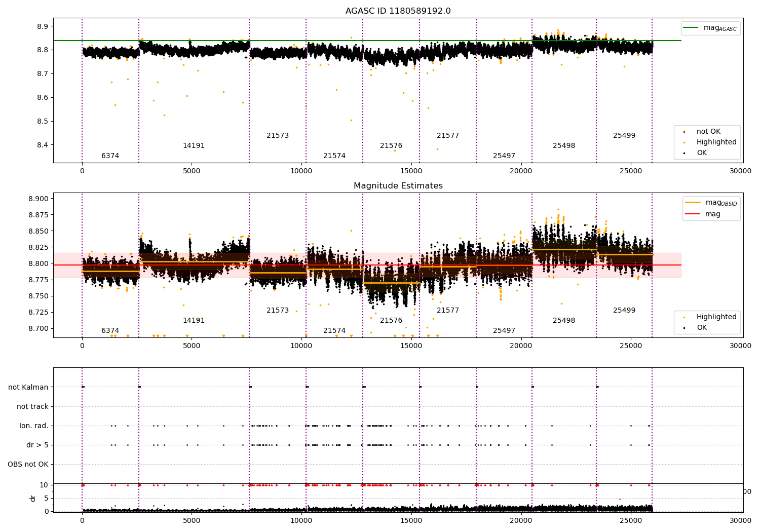Click the orange mag OBSID segment for 25498

point(564,250)
